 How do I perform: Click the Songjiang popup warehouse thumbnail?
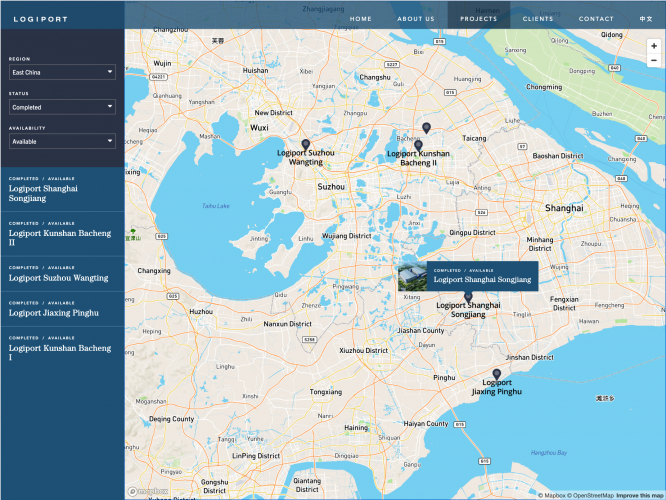[x=412, y=277]
